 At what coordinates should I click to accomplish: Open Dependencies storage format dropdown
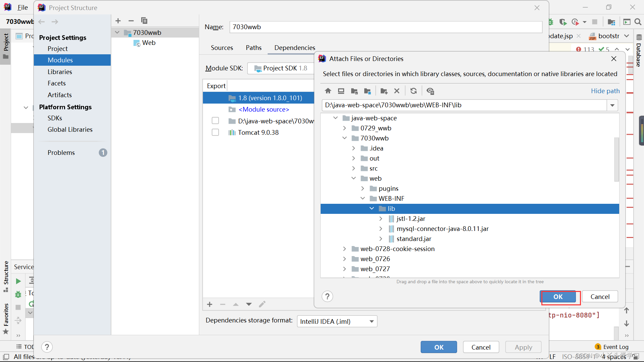pyautogui.click(x=337, y=321)
